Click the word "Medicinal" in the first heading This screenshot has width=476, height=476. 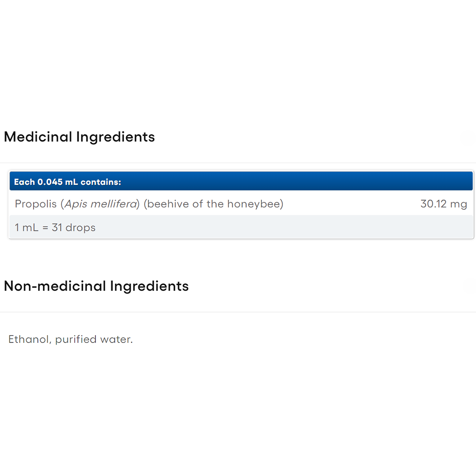click(x=38, y=137)
